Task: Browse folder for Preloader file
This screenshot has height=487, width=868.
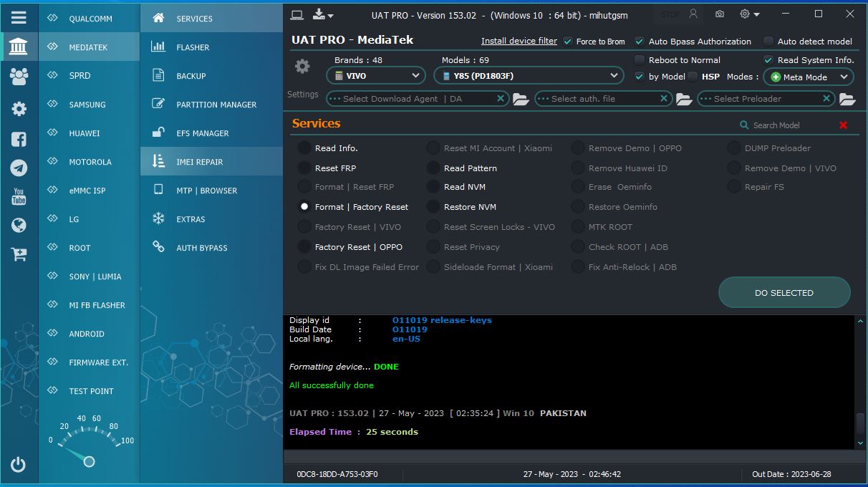Action: click(x=847, y=99)
